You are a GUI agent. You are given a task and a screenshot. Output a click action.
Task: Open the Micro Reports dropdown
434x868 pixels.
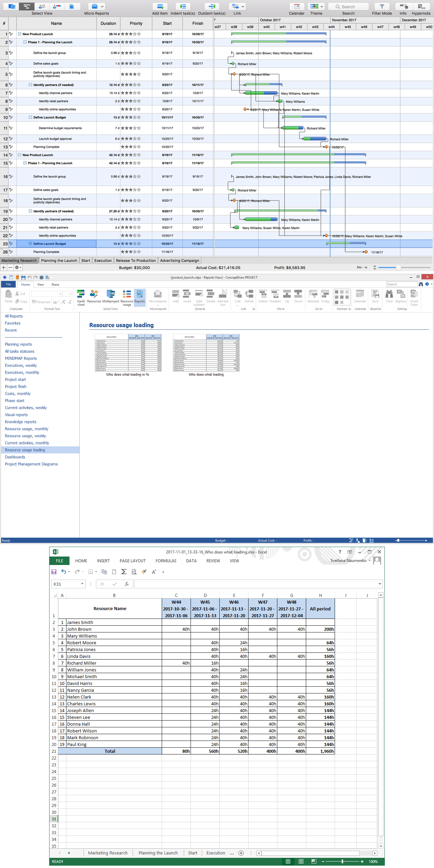pos(102,6)
